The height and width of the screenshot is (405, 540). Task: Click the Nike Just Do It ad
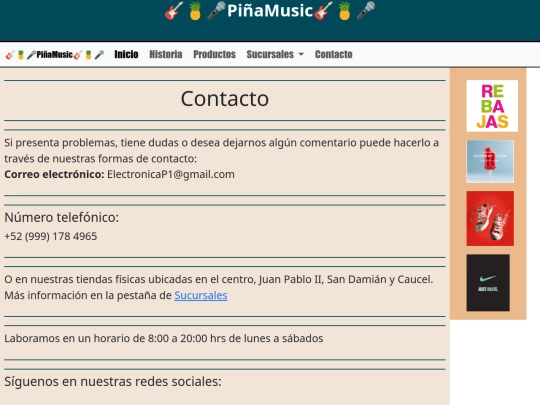click(488, 283)
